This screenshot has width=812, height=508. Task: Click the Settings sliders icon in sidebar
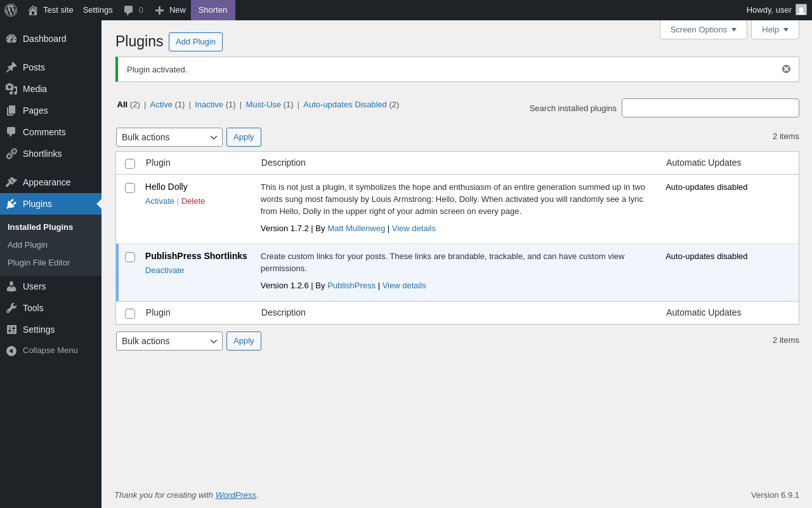point(11,330)
